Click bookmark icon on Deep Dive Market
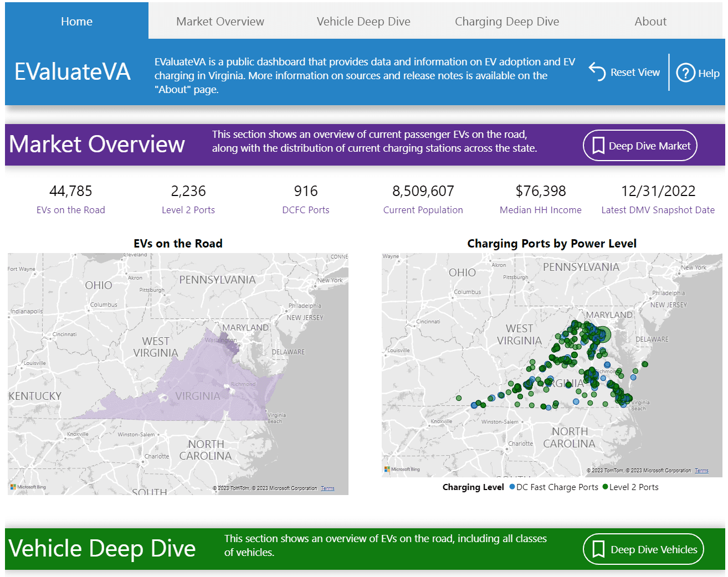Screen dimensions: 728x577 coord(598,146)
